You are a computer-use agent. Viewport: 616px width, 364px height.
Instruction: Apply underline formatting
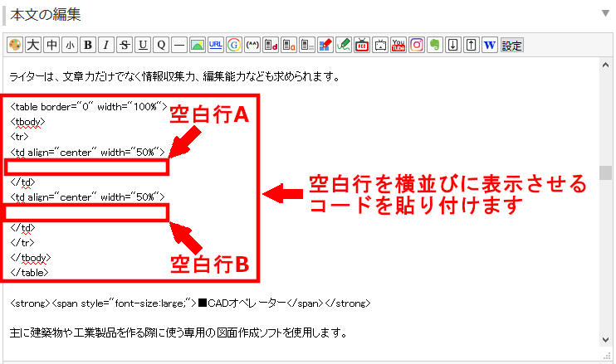point(143,45)
